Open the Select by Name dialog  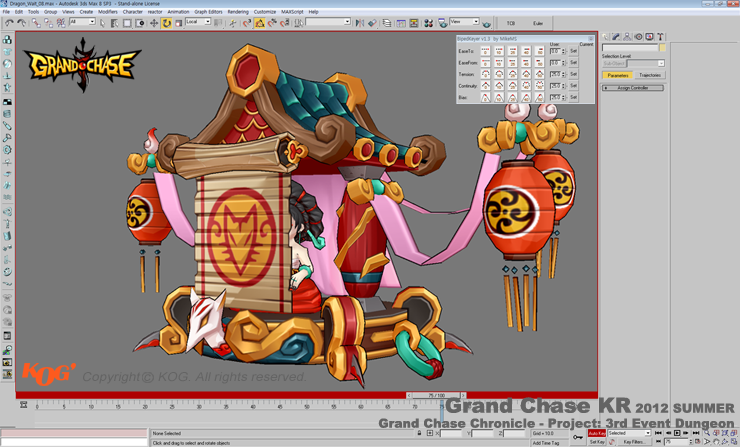coord(114,23)
